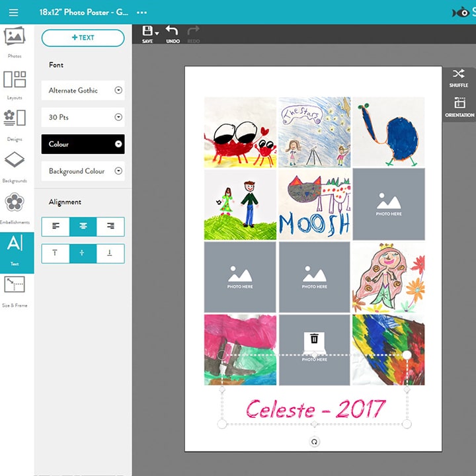Align text to the right
Image resolution: width=476 pixels, height=476 pixels.
(110, 227)
